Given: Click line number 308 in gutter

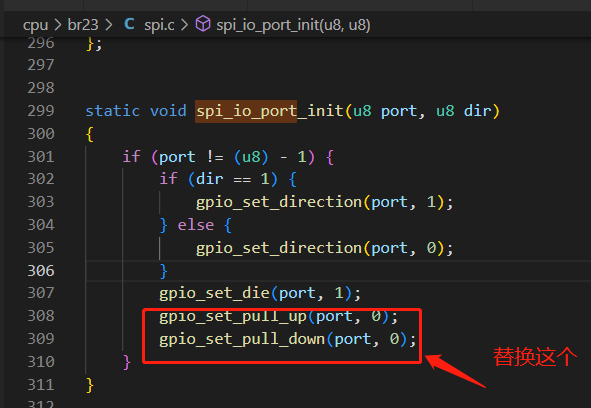Looking at the screenshot, I should click(41, 316).
